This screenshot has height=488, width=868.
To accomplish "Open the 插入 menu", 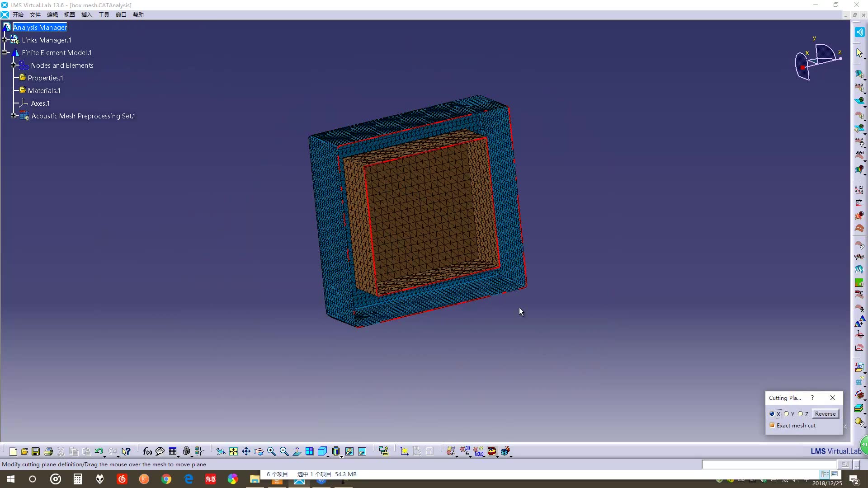I will [x=86, y=14].
